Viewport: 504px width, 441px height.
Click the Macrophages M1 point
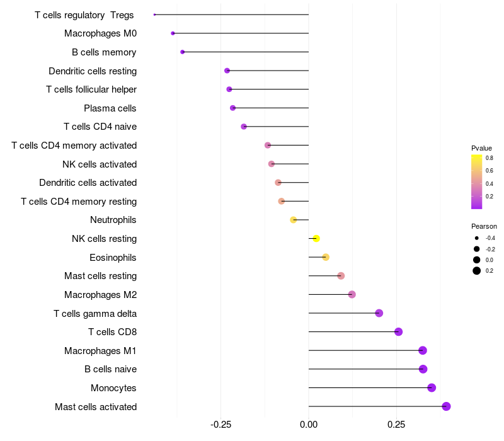(x=423, y=350)
